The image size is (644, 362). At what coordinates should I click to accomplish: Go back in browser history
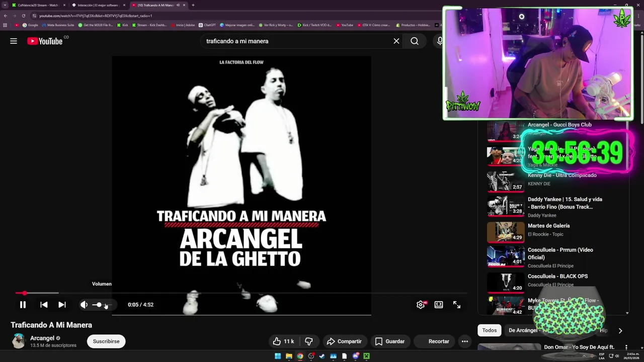pyautogui.click(x=6, y=16)
